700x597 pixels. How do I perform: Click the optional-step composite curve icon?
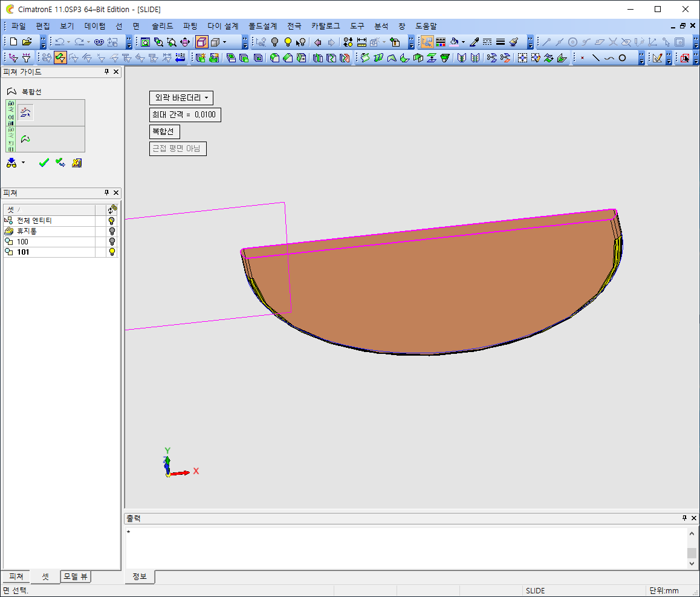(x=25, y=139)
